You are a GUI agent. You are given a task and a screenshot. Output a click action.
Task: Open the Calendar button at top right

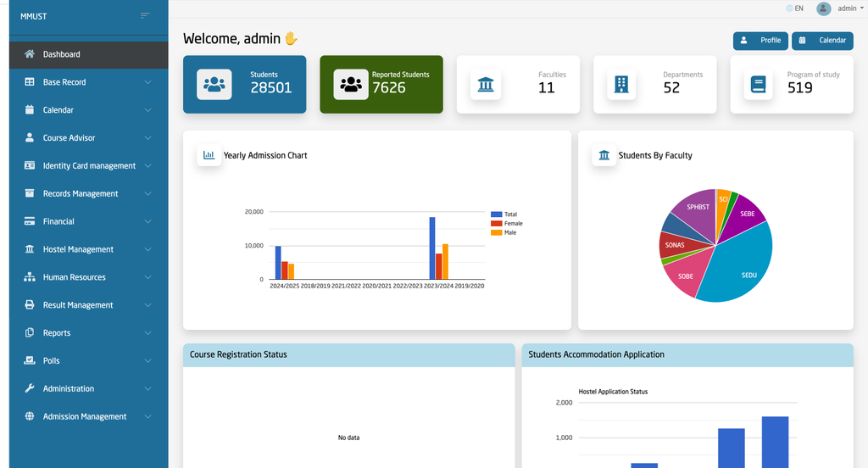(822, 41)
